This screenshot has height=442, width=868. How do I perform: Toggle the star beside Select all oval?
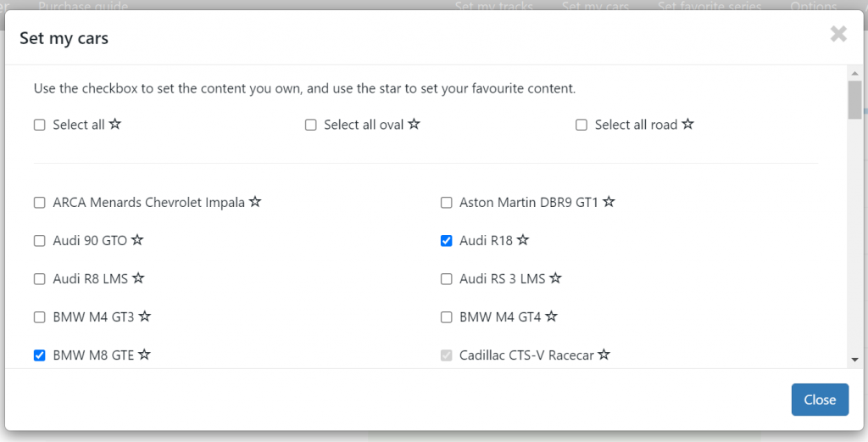[414, 124]
